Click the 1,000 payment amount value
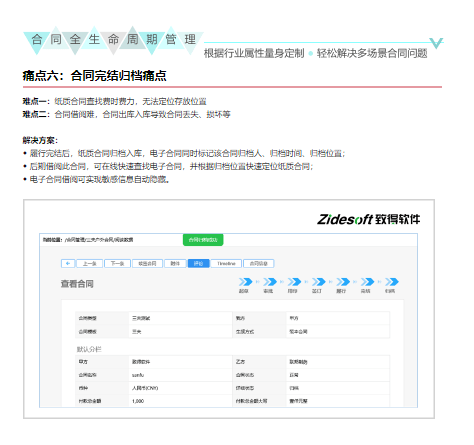This screenshot has height=445, width=474. coord(138,401)
